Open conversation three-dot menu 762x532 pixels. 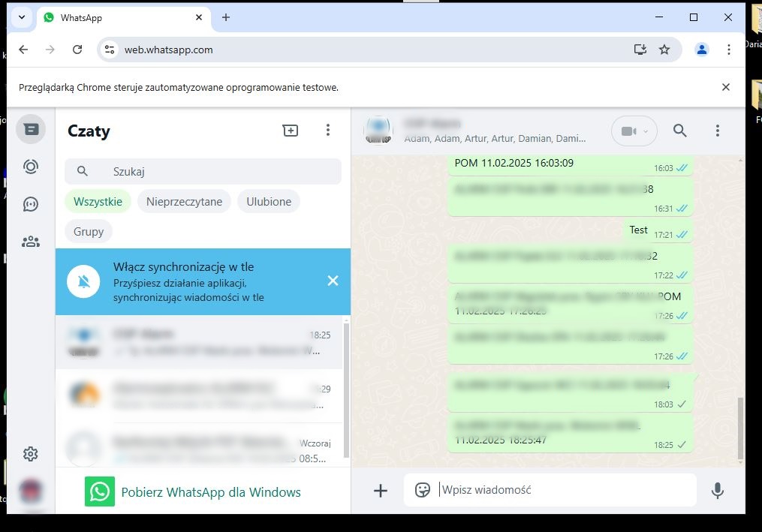coord(717,131)
